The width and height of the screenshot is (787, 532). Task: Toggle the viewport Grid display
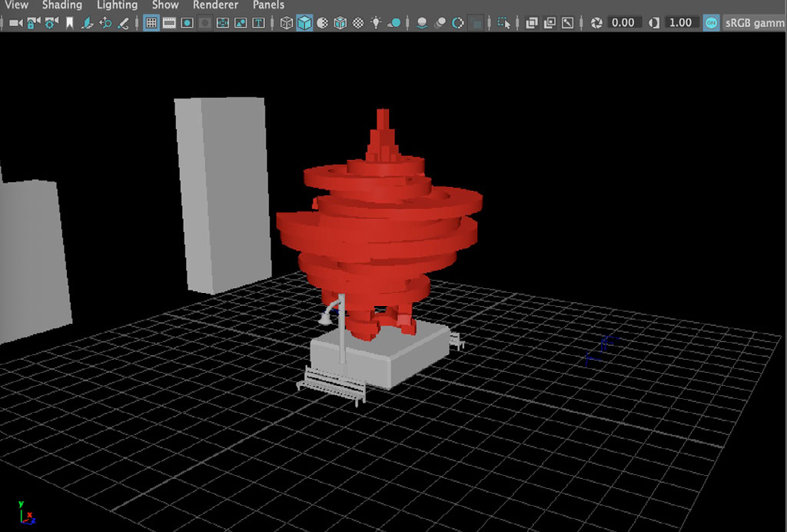[151, 23]
